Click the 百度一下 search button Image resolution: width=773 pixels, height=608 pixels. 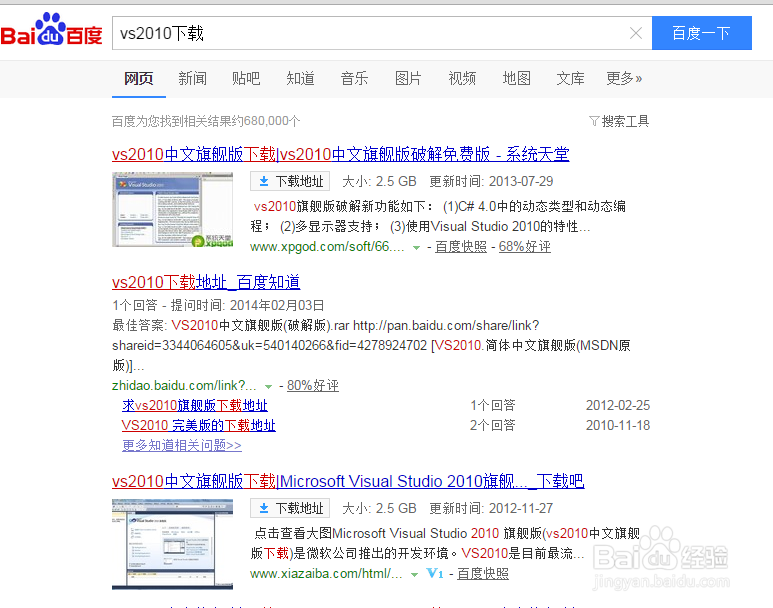[702, 33]
